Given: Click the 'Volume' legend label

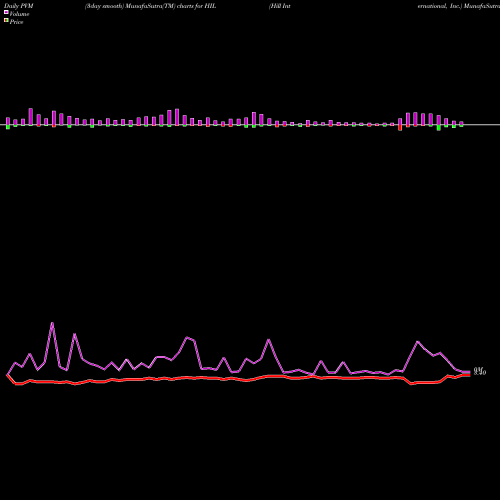Looking at the screenshot, I should [19, 14].
